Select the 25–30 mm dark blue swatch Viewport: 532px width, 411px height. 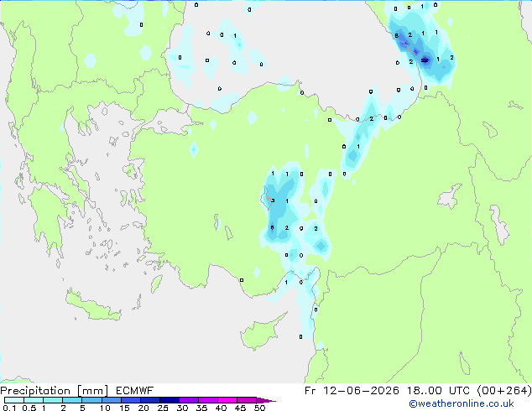click(x=169, y=400)
